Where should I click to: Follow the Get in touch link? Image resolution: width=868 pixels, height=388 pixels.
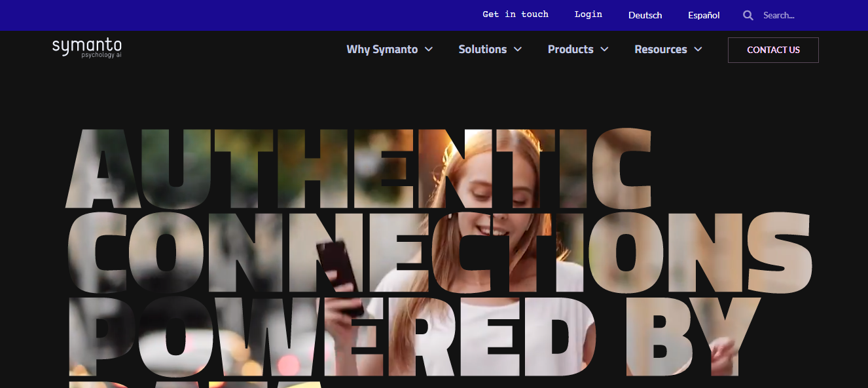click(515, 14)
